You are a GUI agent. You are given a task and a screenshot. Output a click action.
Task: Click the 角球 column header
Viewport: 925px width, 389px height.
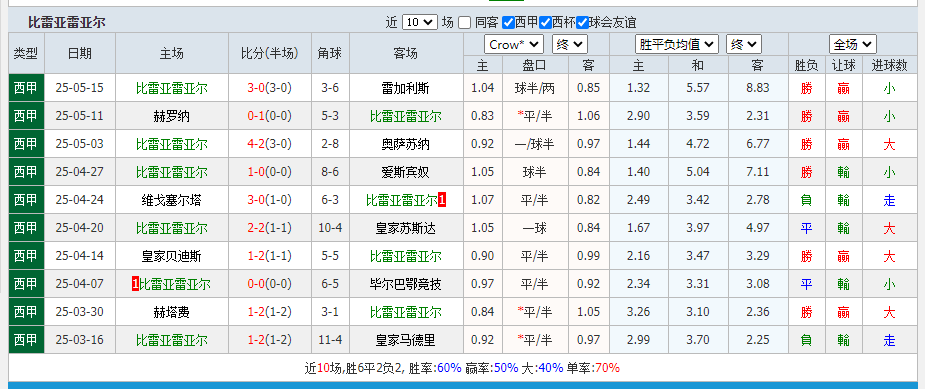[330, 53]
